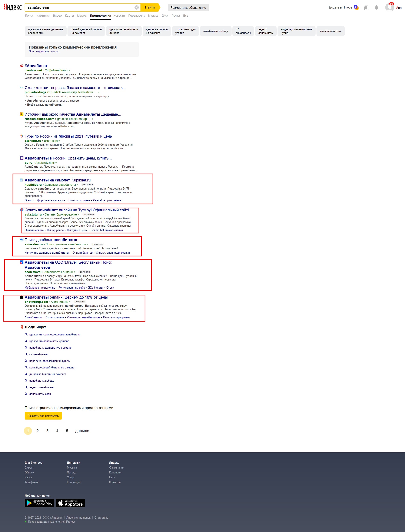Open the bookmarks collection icon
The image size is (405, 532).
click(366, 8)
